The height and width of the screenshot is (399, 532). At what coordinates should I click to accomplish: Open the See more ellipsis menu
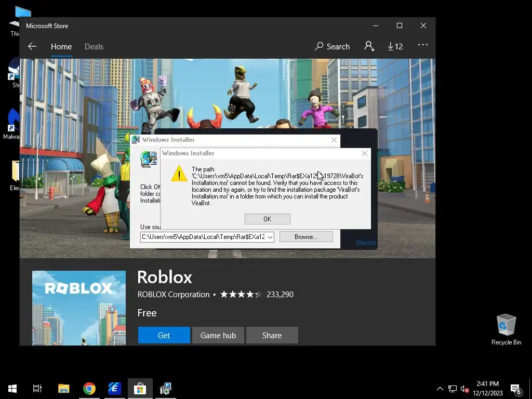[422, 45]
